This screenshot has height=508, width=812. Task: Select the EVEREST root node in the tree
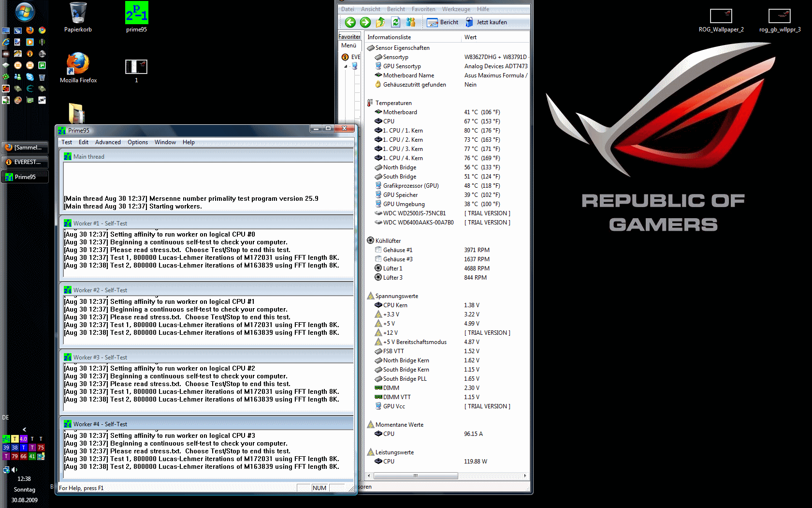click(351, 57)
